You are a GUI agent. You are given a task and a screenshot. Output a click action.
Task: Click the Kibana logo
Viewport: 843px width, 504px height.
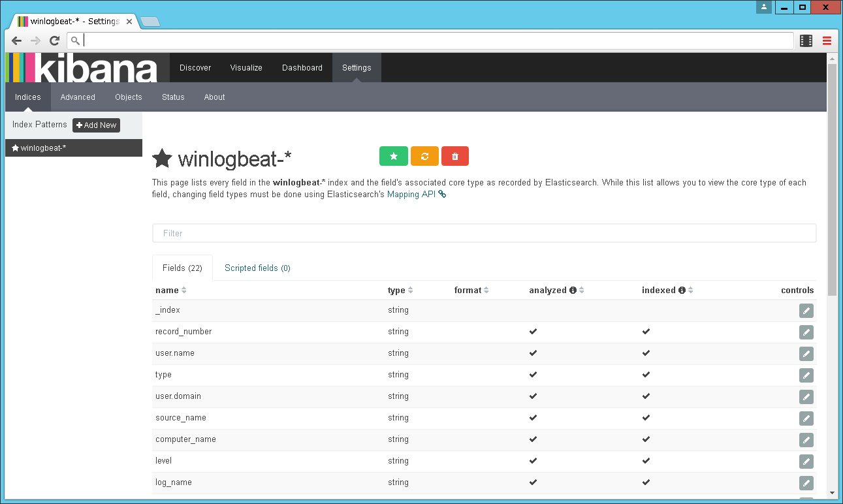(82, 67)
